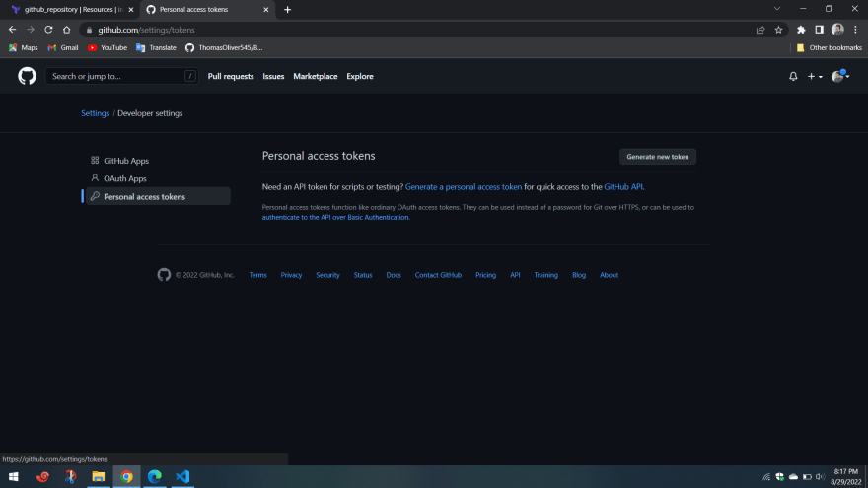Expand the plus create-new dropdown
This screenshot has width=868, height=488.
[815, 76]
